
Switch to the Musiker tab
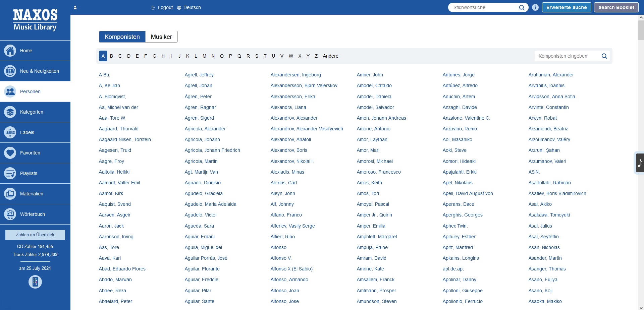tap(161, 37)
